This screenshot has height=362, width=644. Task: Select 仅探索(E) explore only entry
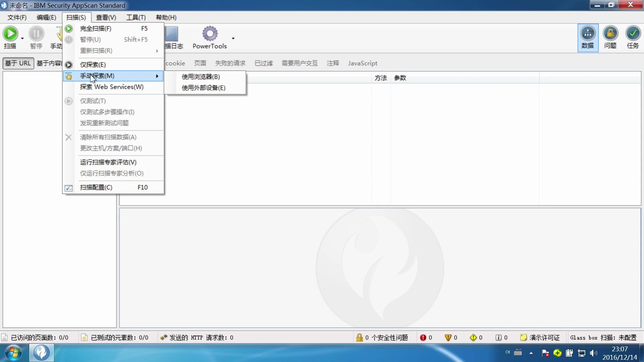[113, 65]
